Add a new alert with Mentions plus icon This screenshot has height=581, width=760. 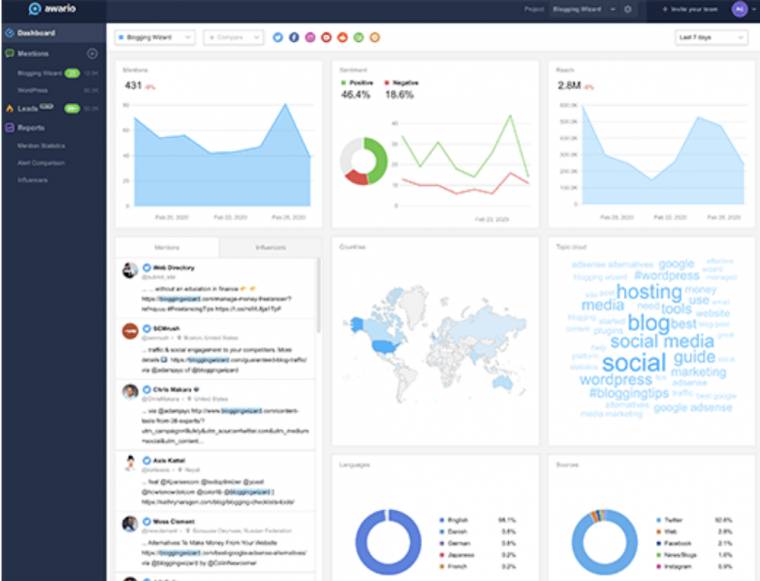92,54
